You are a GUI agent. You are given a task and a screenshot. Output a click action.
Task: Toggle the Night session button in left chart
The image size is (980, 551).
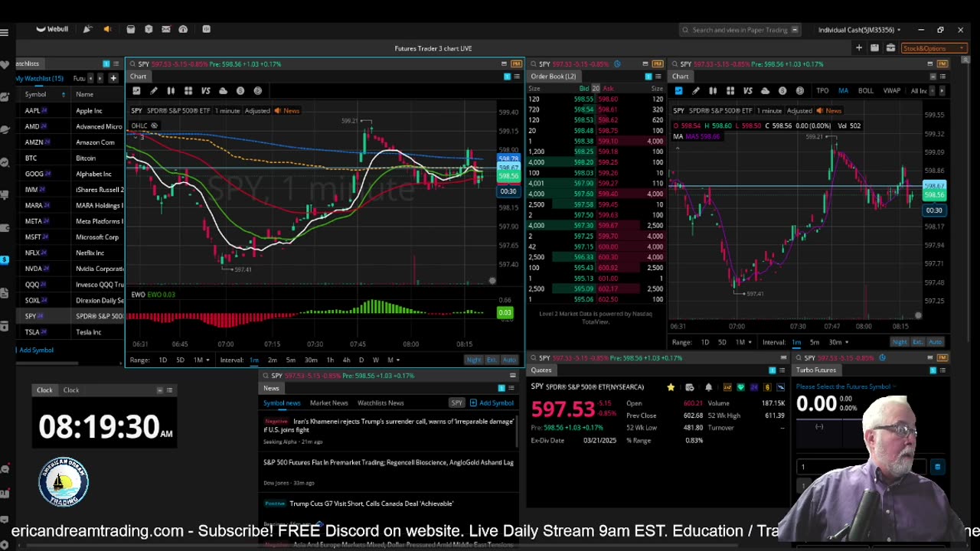(473, 360)
